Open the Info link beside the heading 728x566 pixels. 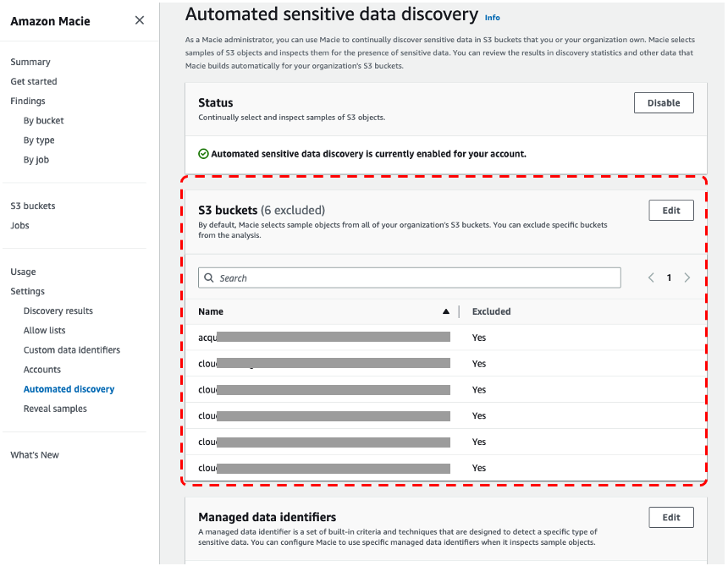pyautogui.click(x=492, y=17)
